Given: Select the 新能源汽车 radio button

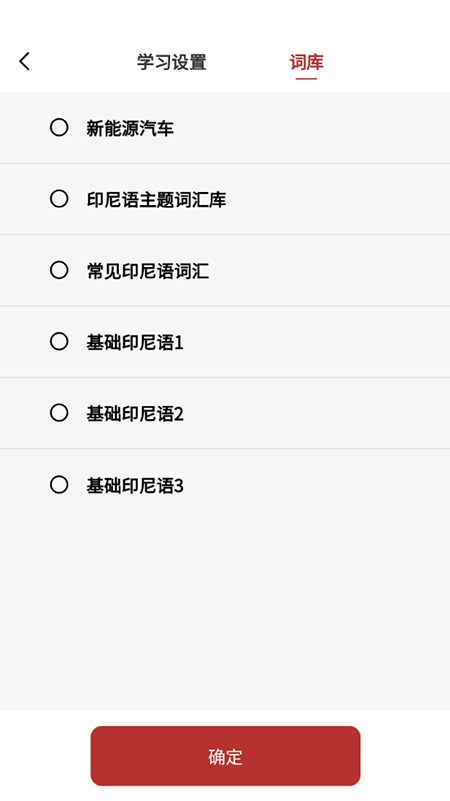Looking at the screenshot, I should (x=59, y=127).
